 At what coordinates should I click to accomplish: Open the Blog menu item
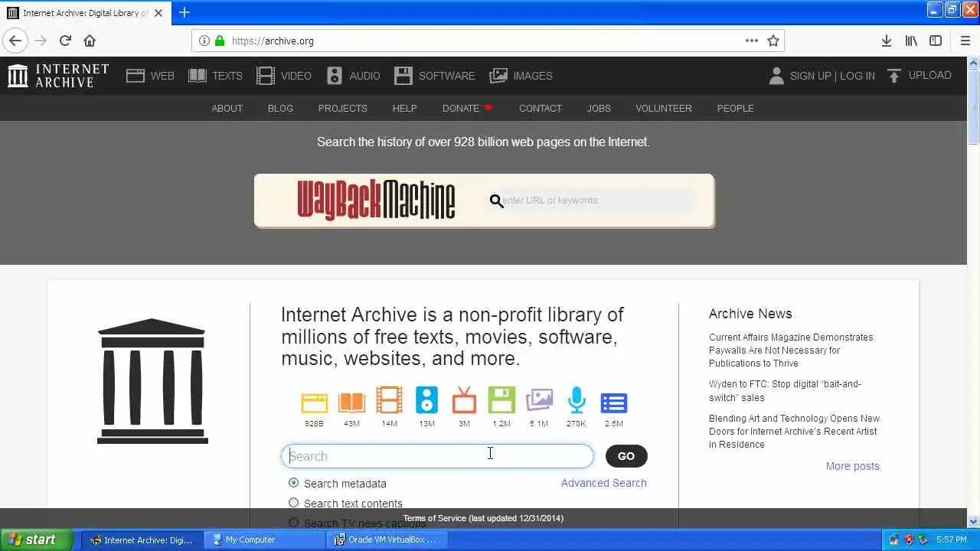[280, 108]
